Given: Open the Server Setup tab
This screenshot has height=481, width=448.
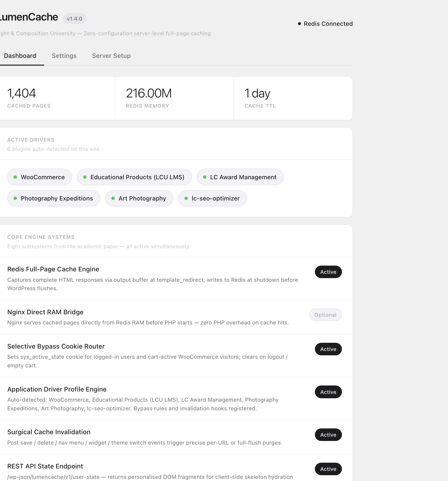Looking at the screenshot, I should pos(111,56).
